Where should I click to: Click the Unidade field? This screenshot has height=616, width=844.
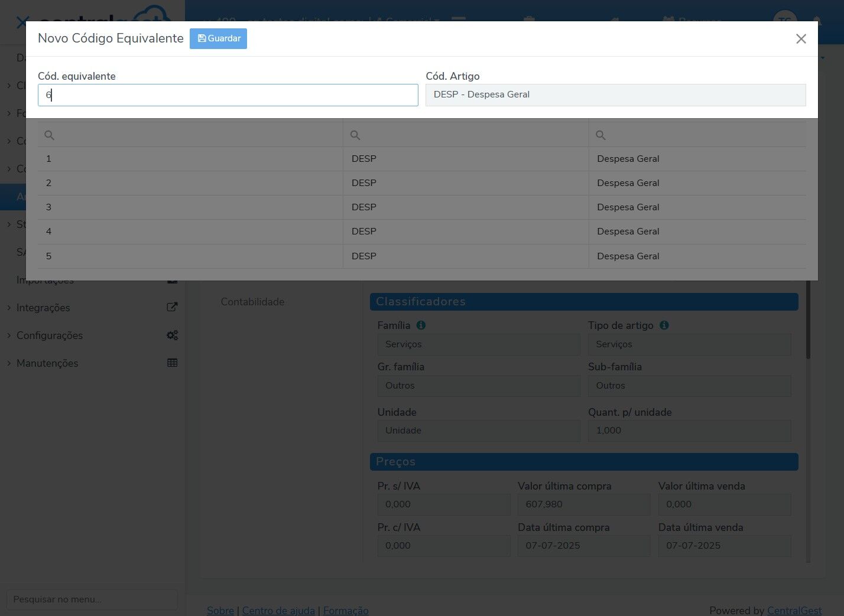tap(479, 431)
